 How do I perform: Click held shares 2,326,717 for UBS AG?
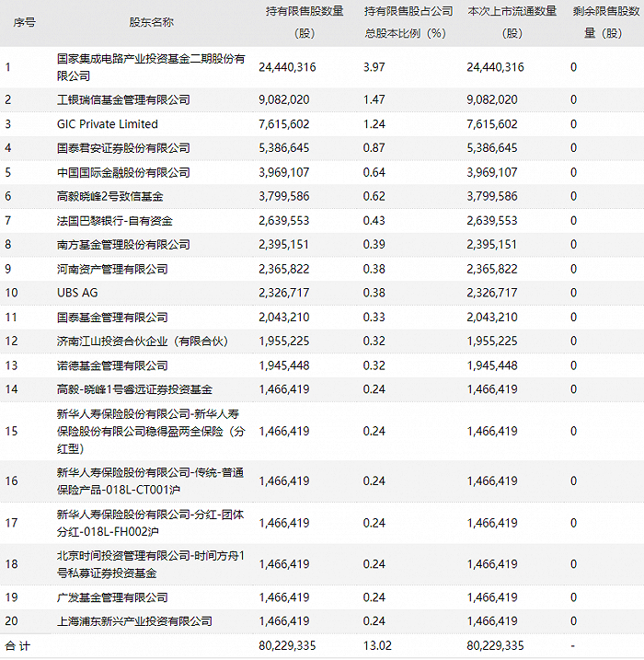tap(284, 293)
